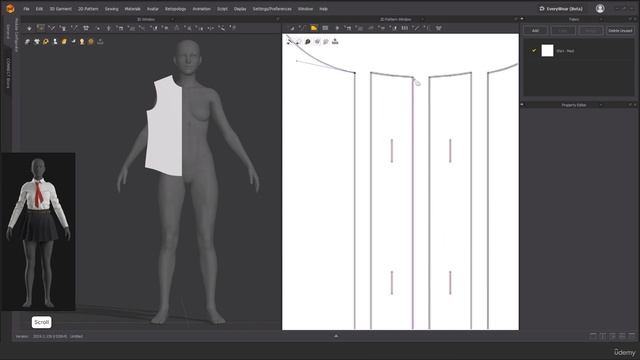Click the upper buttonhole line on left placket

[392, 151]
